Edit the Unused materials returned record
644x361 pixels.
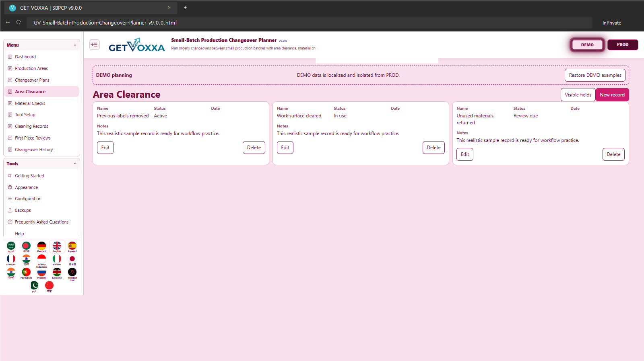point(465,154)
